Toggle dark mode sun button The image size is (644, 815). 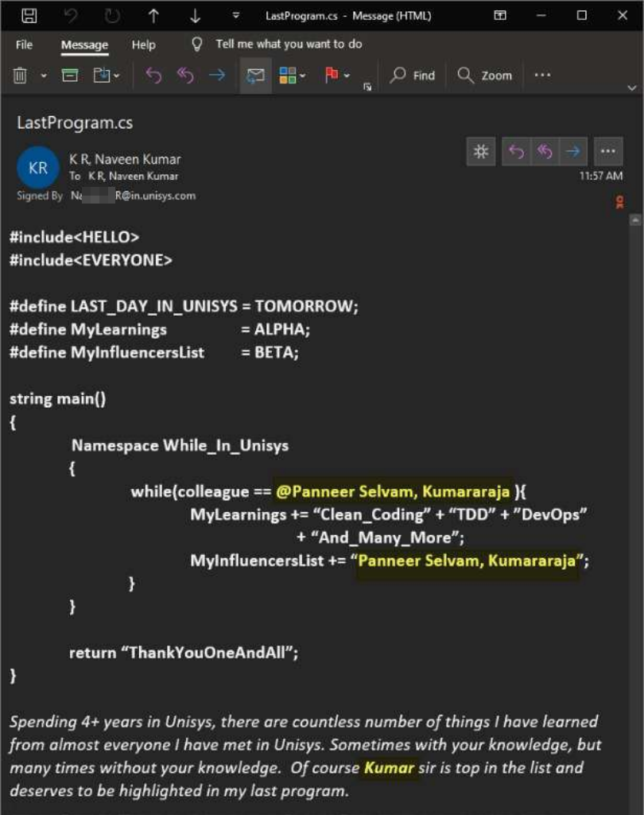tap(481, 151)
